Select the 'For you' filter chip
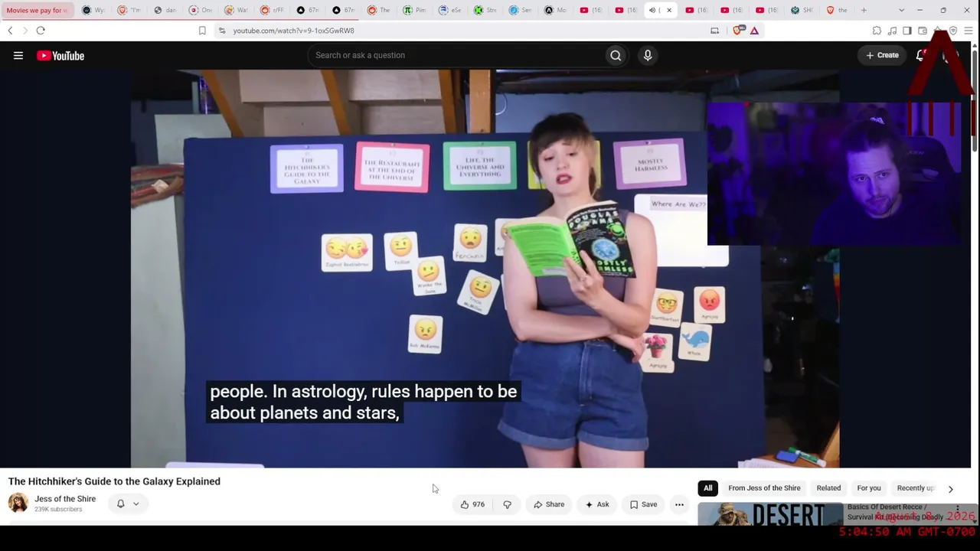 (x=869, y=488)
